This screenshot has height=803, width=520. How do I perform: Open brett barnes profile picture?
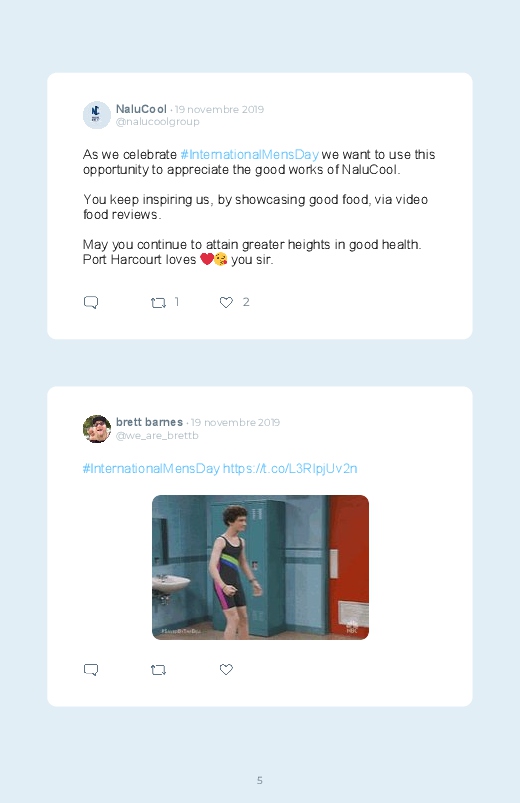97,429
